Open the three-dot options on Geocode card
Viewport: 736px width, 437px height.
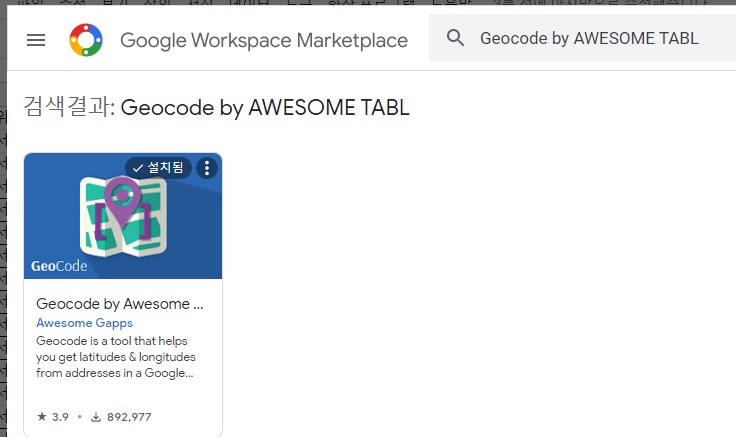point(207,168)
